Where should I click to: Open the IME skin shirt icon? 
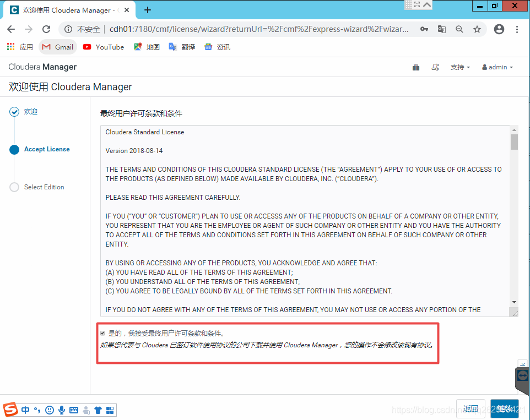[98, 410]
